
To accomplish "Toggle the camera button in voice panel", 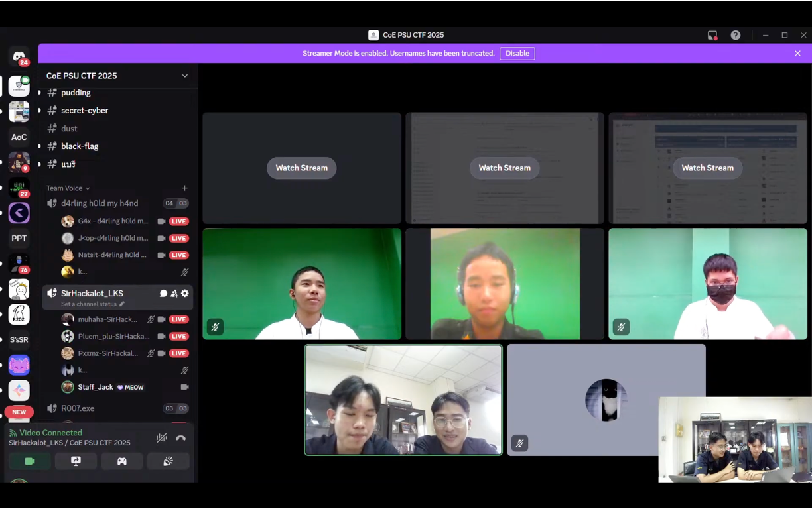I will tap(30, 461).
